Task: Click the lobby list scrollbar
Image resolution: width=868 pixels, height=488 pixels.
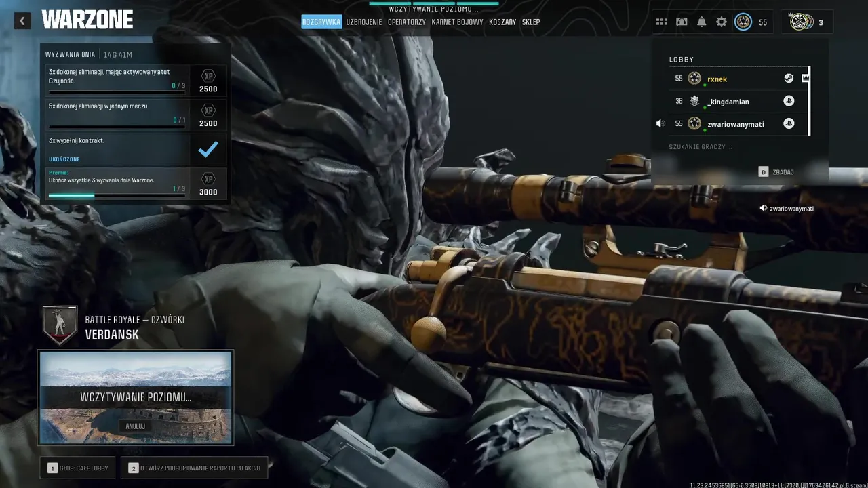Action: point(809,101)
